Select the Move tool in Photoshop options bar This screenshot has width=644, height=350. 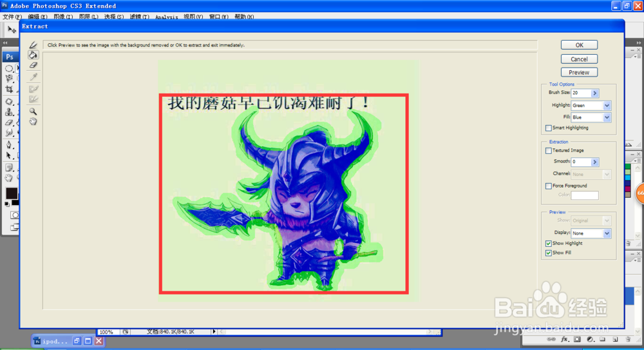tap(12, 30)
